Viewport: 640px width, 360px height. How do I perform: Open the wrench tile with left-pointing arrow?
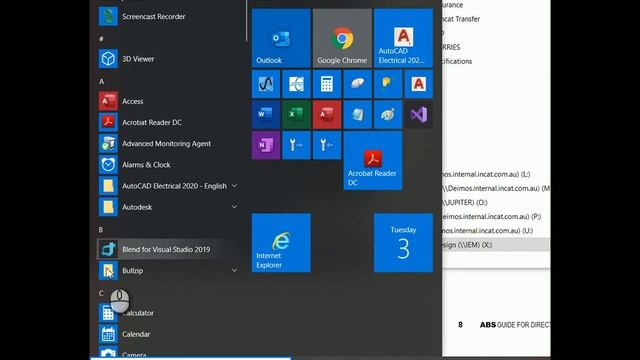(327, 145)
